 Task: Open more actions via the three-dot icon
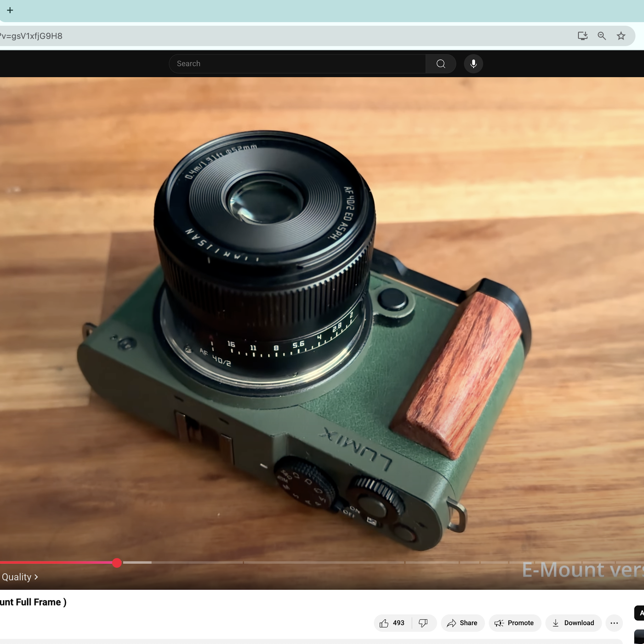pos(614,623)
